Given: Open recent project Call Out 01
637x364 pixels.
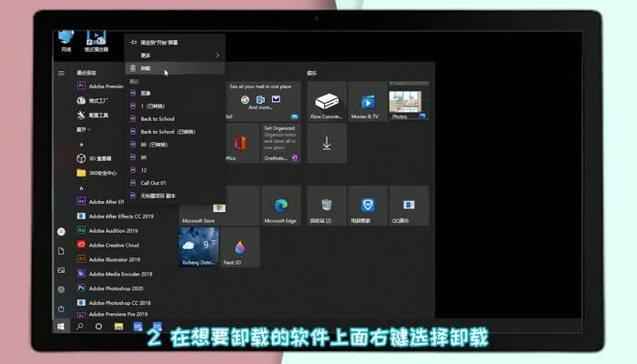Looking at the screenshot, I should [x=175, y=183].
